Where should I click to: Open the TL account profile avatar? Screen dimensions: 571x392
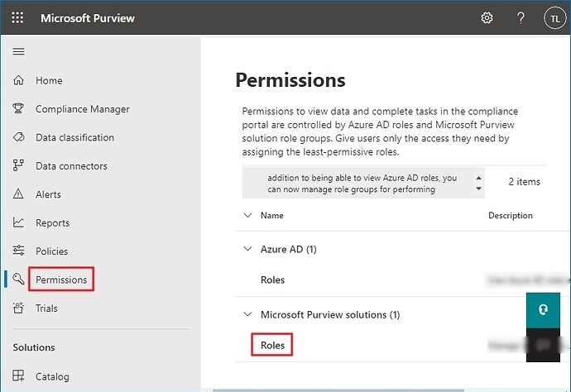[x=554, y=17]
